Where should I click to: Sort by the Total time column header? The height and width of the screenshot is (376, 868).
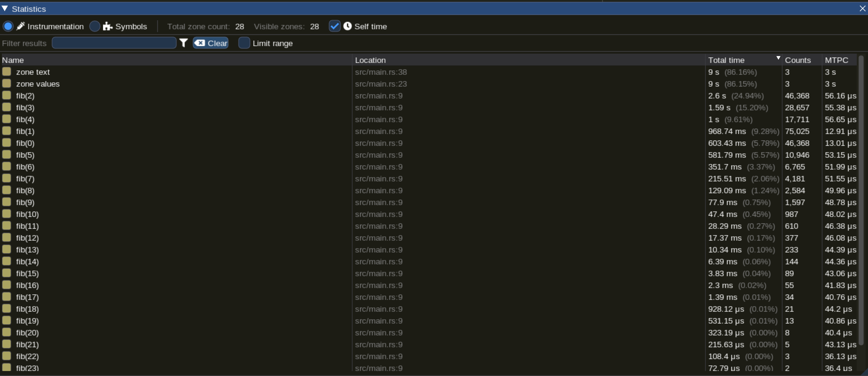coord(744,60)
